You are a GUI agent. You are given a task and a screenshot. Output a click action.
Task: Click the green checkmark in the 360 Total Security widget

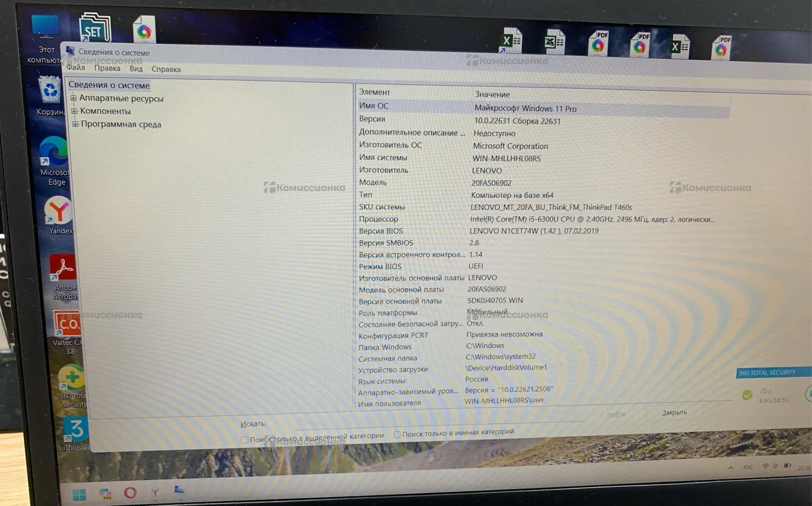click(747, 396)
